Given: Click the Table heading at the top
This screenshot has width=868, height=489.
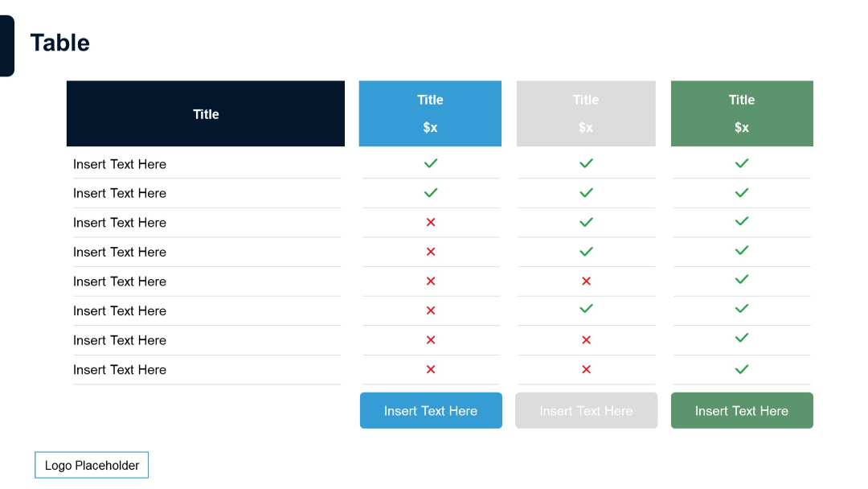Looking at the screenshot, I should coord(59,43).
